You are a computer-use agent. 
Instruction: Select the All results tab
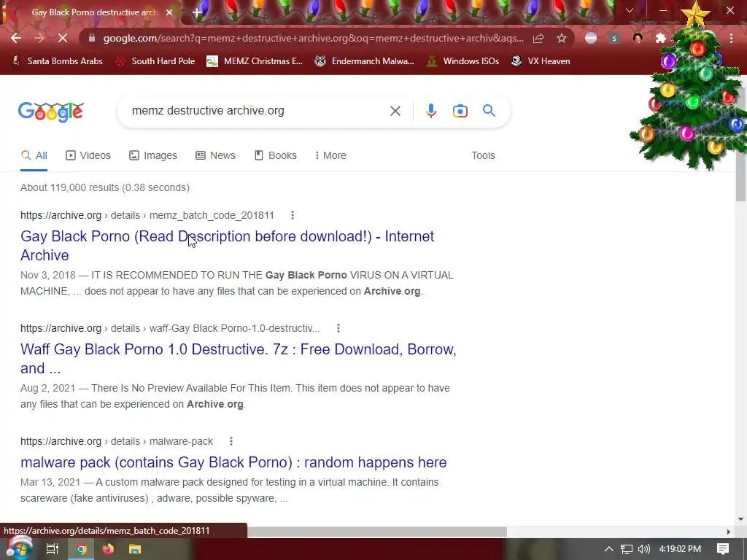34,156
